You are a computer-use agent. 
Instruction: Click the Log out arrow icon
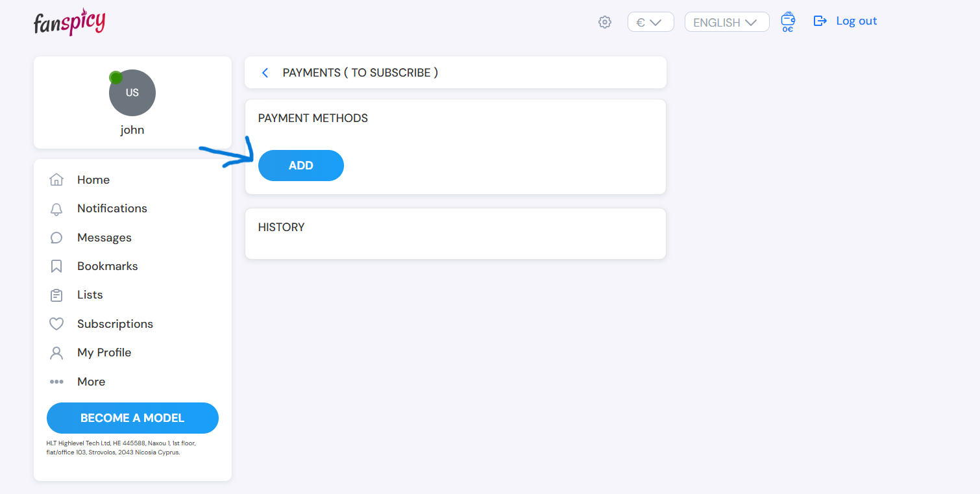pos(820,21)
